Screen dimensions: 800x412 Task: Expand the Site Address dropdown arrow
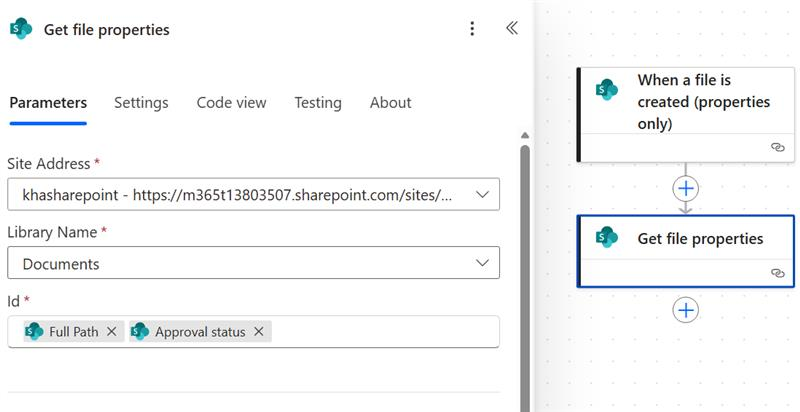[482, 194]
